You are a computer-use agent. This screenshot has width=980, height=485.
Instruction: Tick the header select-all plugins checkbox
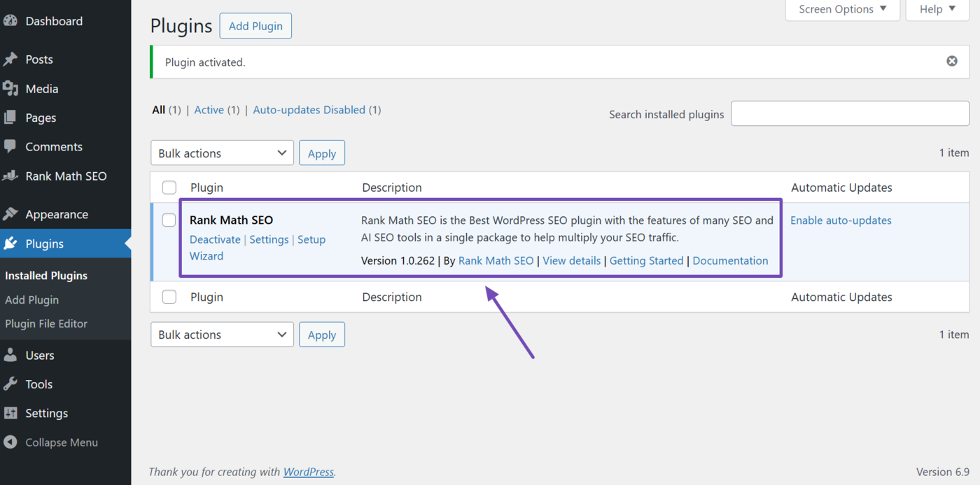pos(169,188)
